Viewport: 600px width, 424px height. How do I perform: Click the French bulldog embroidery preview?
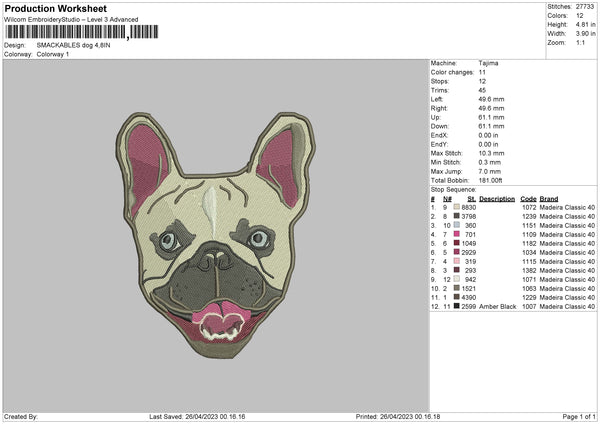tap(216, 235)
